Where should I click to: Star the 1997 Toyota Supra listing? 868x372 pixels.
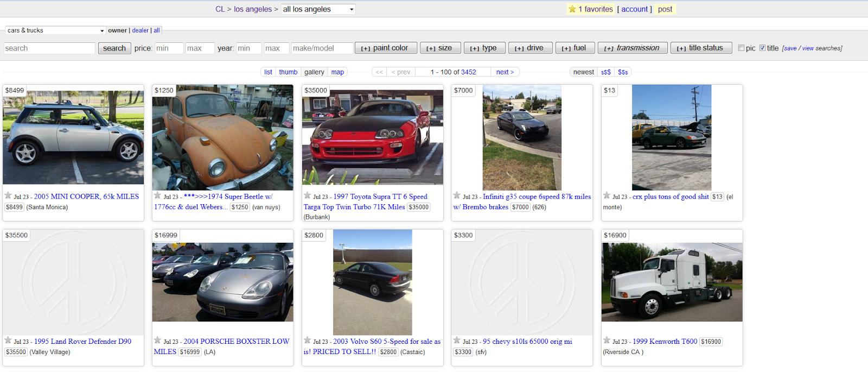[307, 196]
